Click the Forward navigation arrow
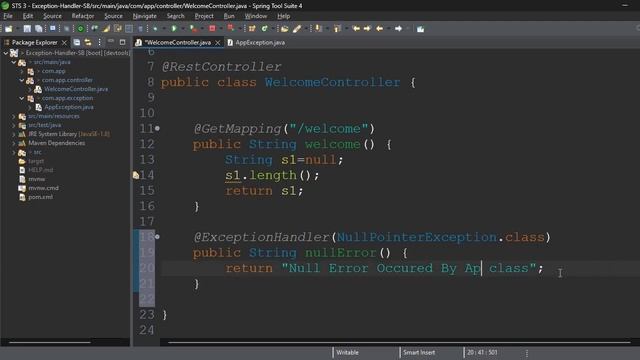Image resolution: width=640 pixels, height=360 pixels. 398,29
